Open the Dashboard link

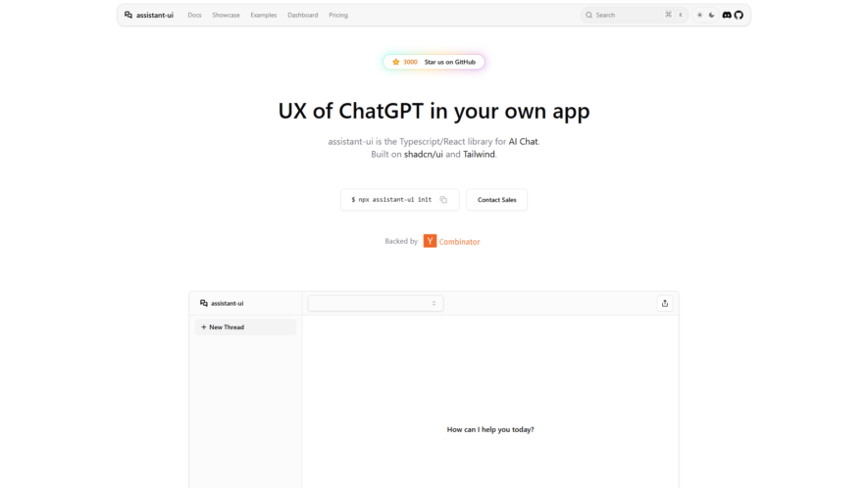tap(303, 15)
